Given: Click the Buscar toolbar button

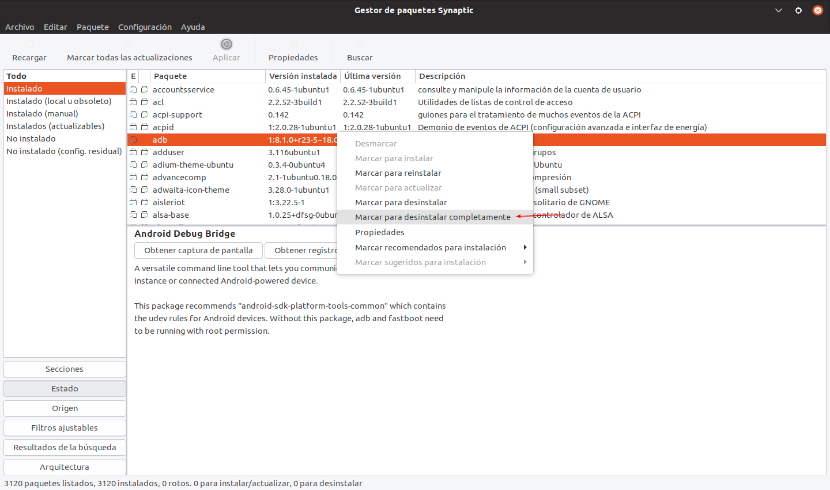Looking at the screenshot, I should click(x=359, y=58).
